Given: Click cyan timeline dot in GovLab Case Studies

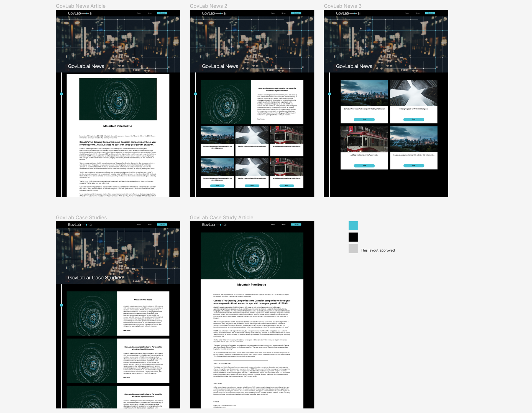Looking at the screenshot, I should [62, 305].
